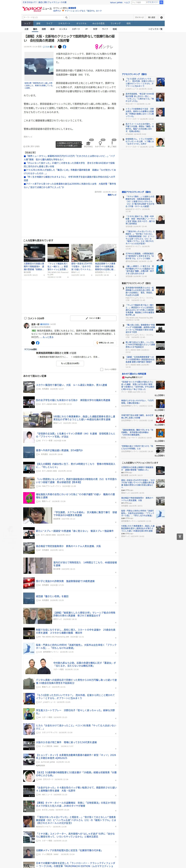Click the blue search button at top right
Viewport: 186px width, 868px height.
161,2
